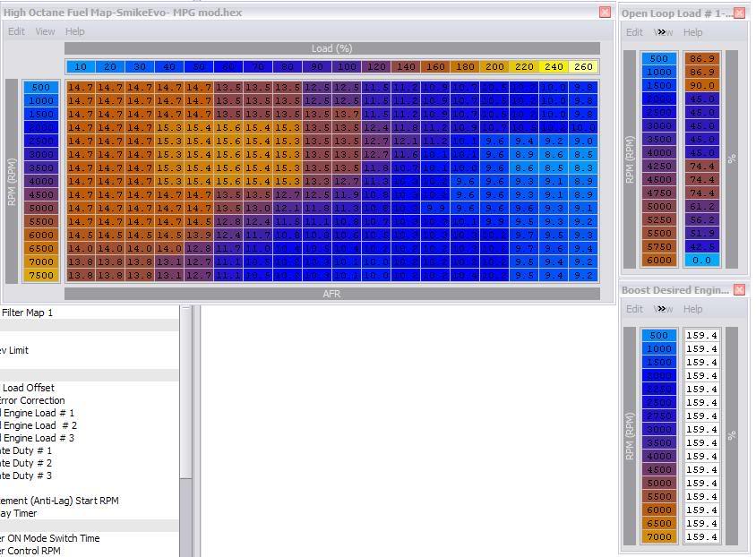Open Edit menu in Boost Desired Engine window
This screenshot has width=756, height=557.
click(x=634, y=309)
